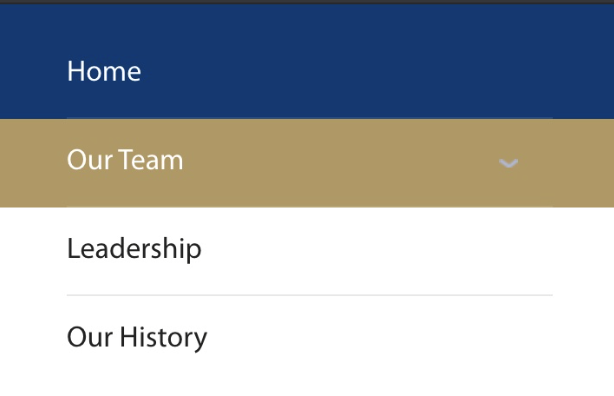Hide the Leadership and Our History submenu
Image resolution: width=614 pixels, height=396 pixels.
[508, 163]
